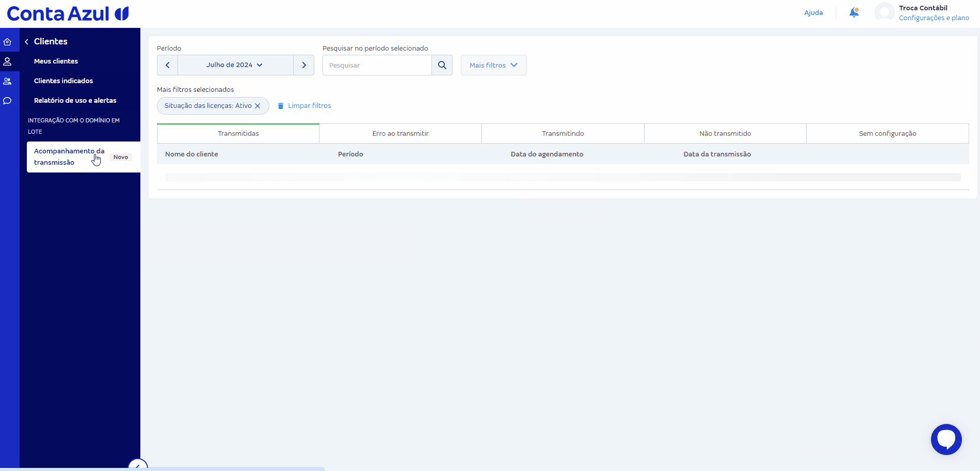Expand the Mais filtros dropdown
980x471 pixels.
coord(493,65)
